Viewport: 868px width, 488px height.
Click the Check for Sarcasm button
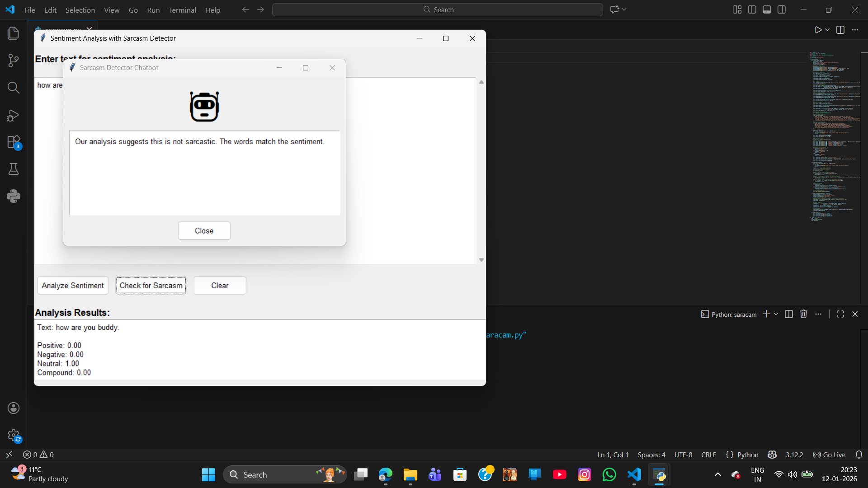coord(151,285)
